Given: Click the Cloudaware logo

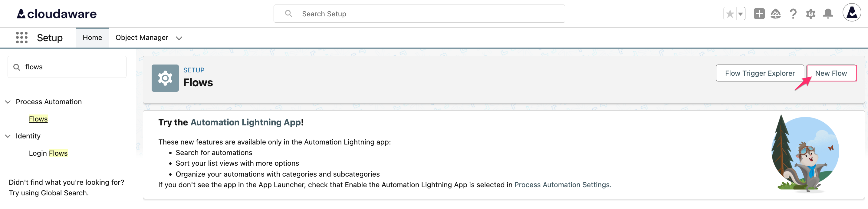Looking at the screenshot, I should 56,14.
